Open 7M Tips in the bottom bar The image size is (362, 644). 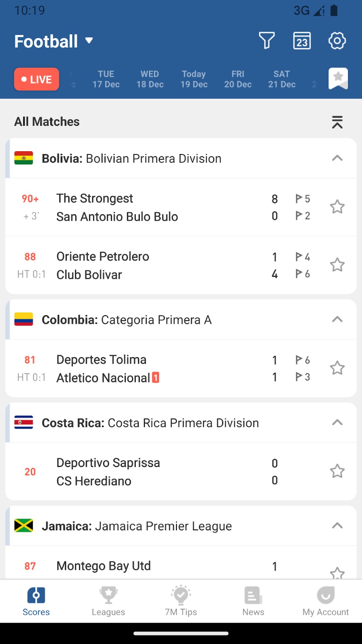pos(181,601)
